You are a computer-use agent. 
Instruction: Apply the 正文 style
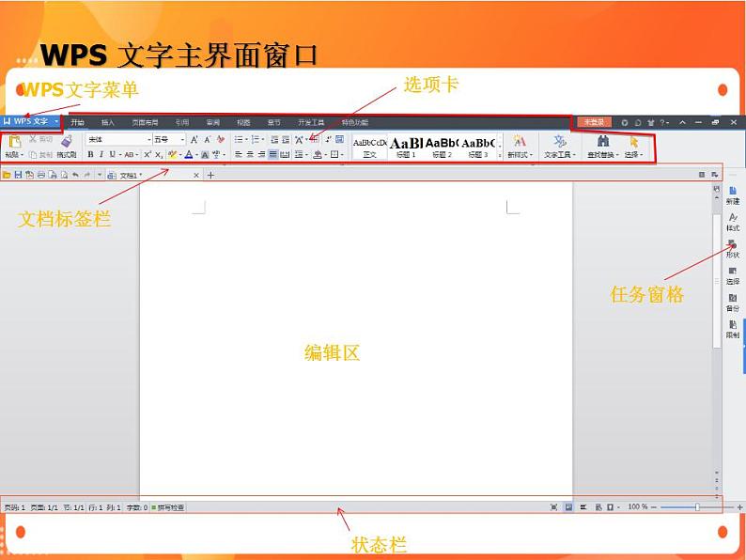click(x=369, y=148)
